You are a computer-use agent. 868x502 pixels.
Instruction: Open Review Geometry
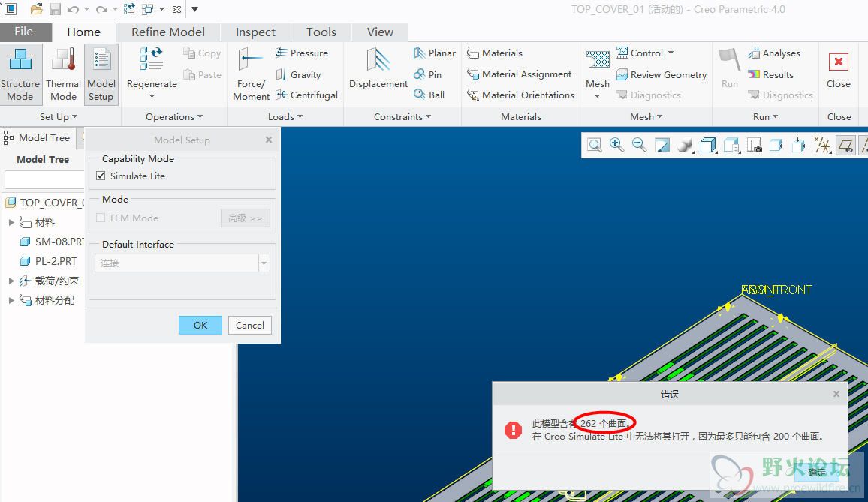662,74
